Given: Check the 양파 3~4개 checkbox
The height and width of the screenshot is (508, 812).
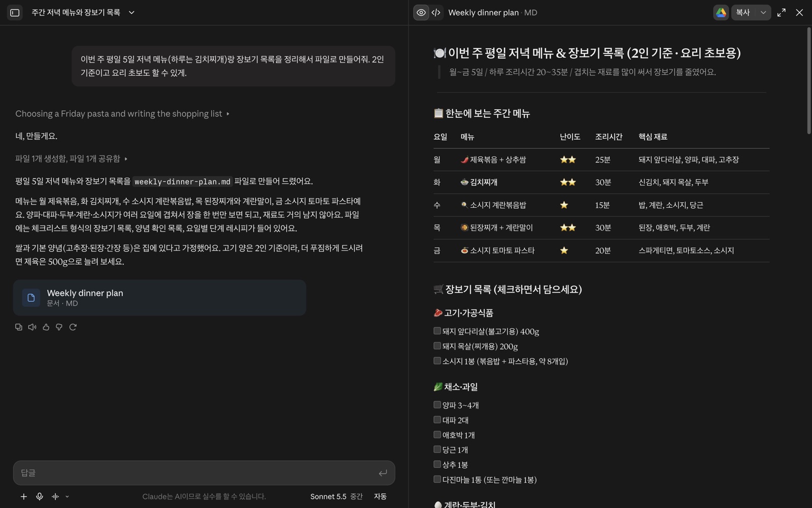Looking at the screenshot, I should pos(437,405).
